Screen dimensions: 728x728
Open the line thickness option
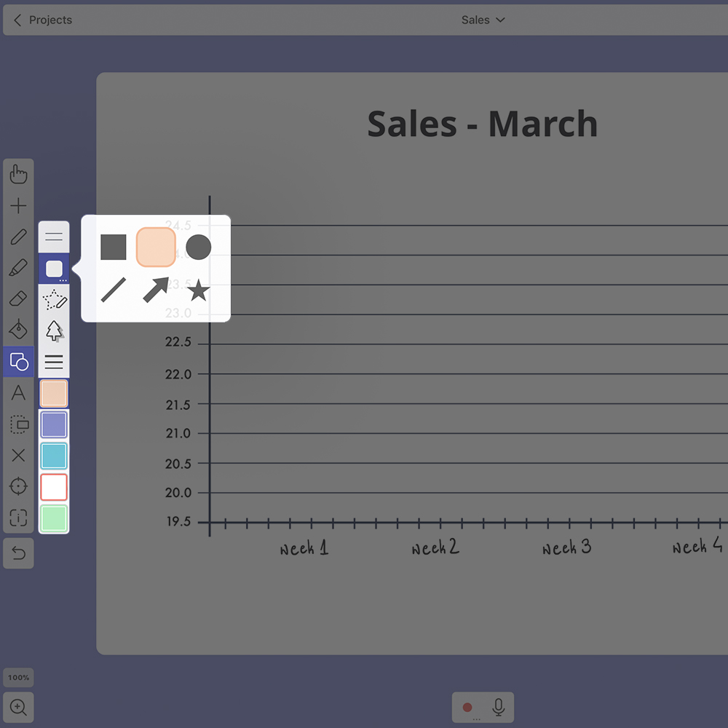(x=54, y=362)
